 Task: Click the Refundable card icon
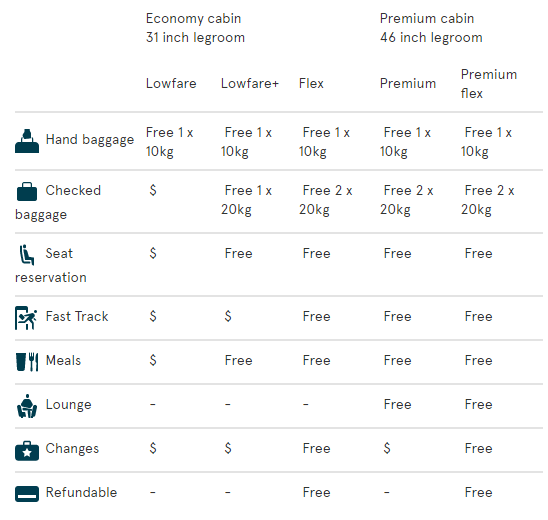pyautogui.click(x=27, y=494)
